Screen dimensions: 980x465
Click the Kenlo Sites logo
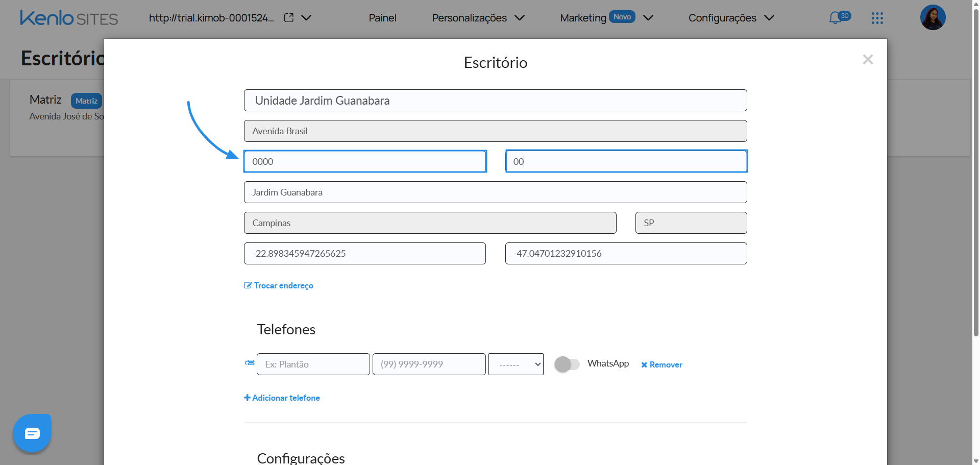coord(69,18)
